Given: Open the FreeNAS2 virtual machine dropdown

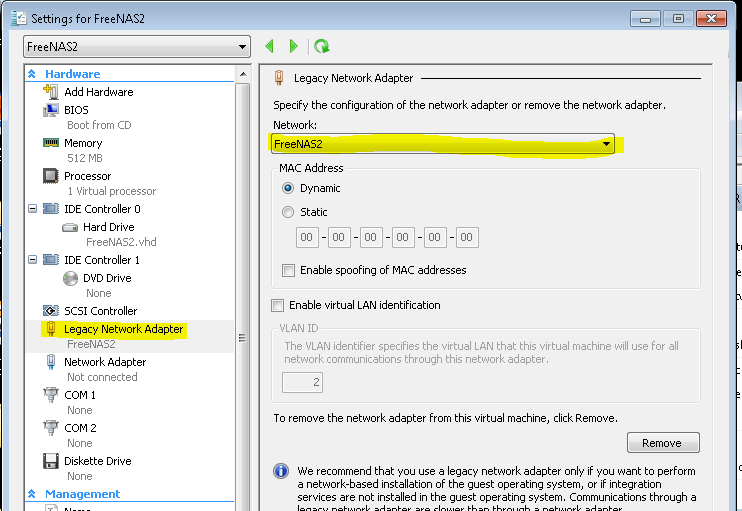Looking at the screenshot, I should (x=137, y=47).
